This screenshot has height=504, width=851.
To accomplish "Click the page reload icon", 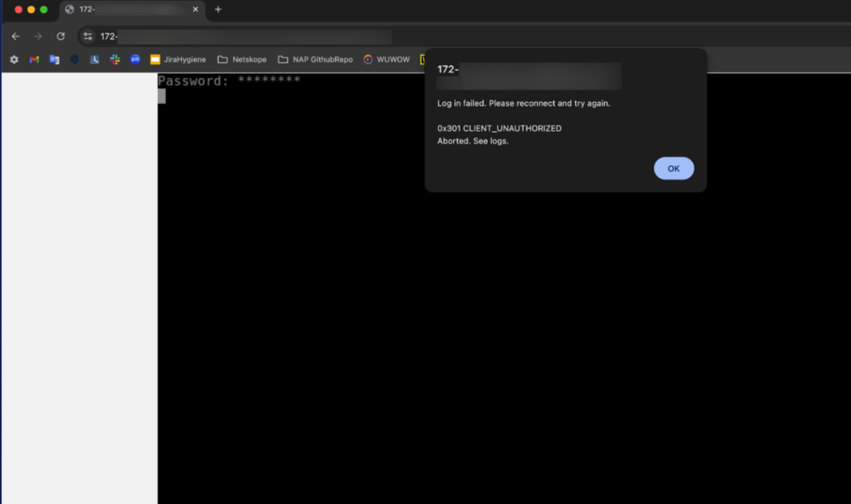I will pyautogui.click(x=59, y=37).
